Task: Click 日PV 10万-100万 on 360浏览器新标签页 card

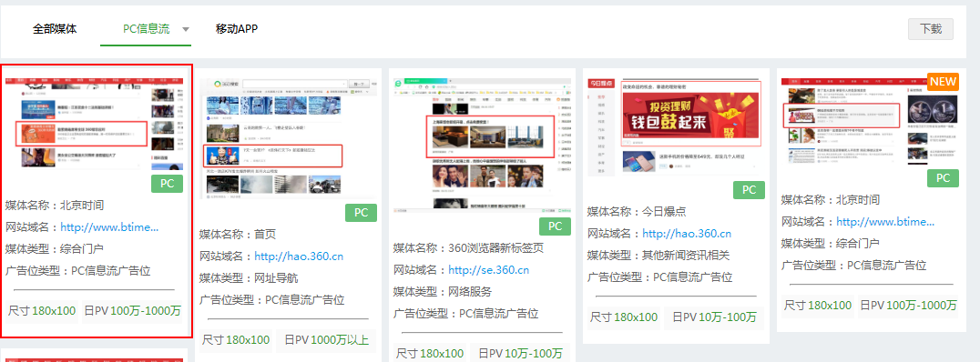Action: tap(520, 353)
